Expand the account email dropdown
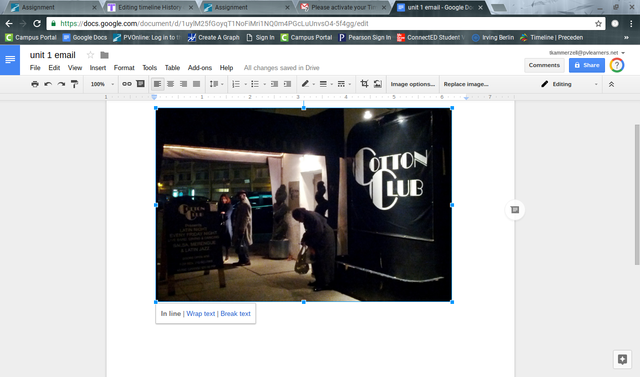Viewport: 640px width, 377px height. 623,53
